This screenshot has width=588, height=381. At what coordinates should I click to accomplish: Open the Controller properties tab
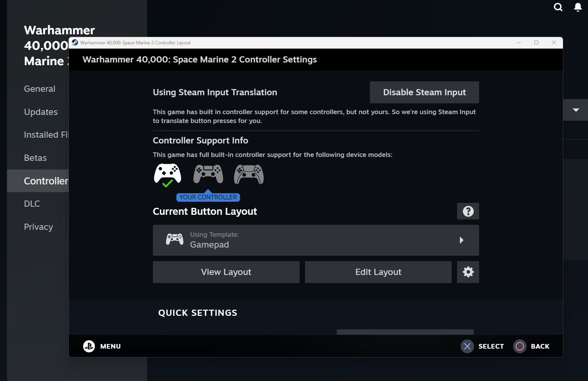pos(38,181)
